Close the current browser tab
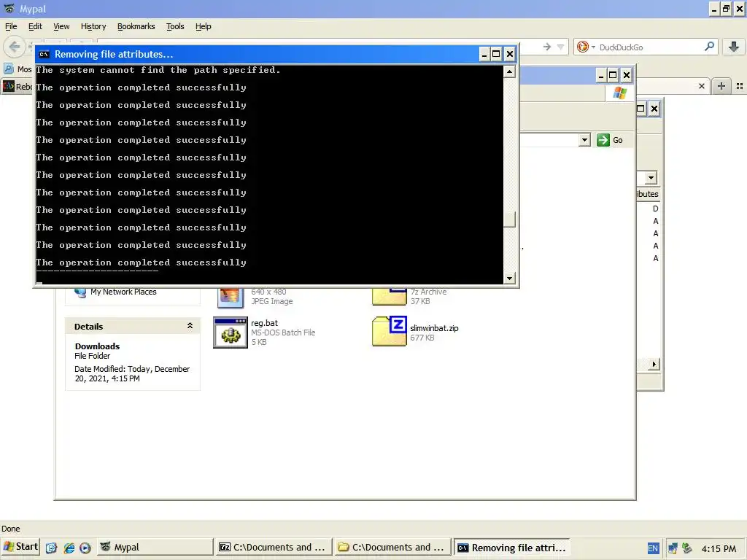The image size is (747, 560). (x=701, y=86)
